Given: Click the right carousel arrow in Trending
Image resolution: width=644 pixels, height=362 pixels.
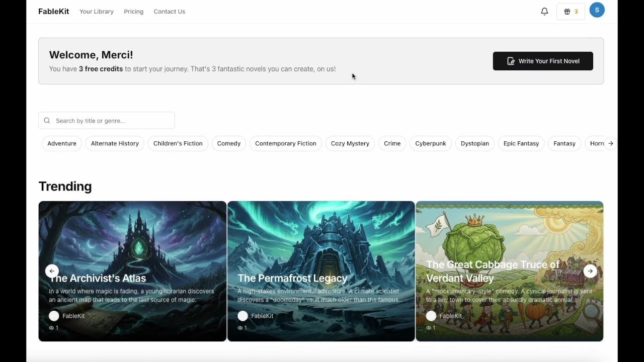Looking at the screenshot, I should coord(590,271).
